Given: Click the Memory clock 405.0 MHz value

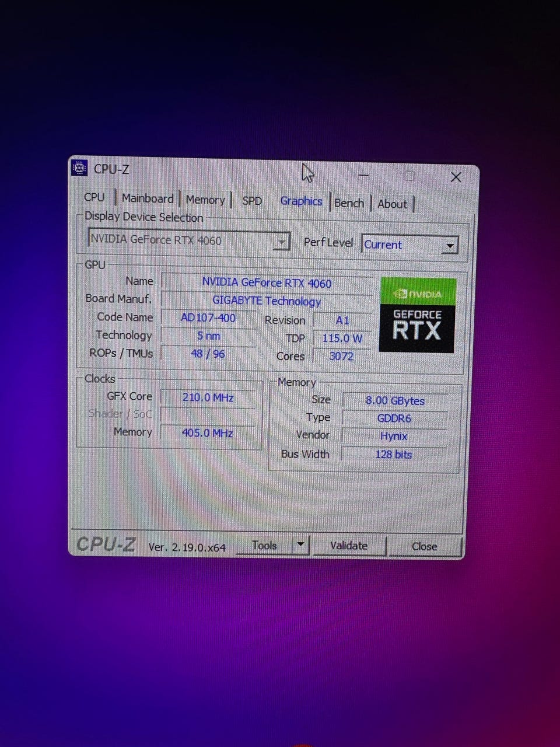Looking at the screenshot, I should 208,433.
